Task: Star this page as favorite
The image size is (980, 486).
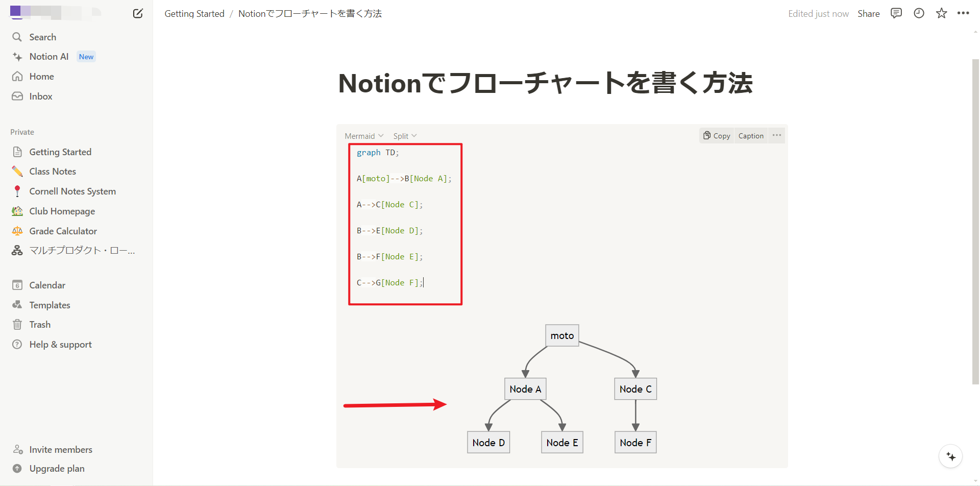Action: pos(942,13)
